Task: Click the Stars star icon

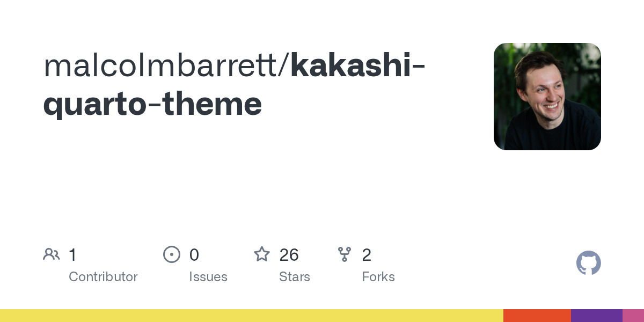Action: [262, 254]
